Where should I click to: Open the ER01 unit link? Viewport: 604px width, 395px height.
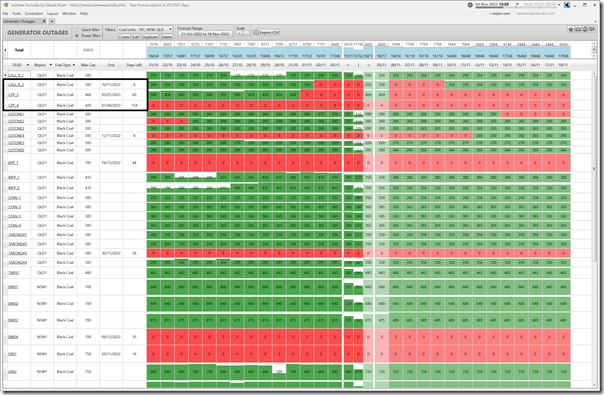pyautogui.click(x=12, y=354)
